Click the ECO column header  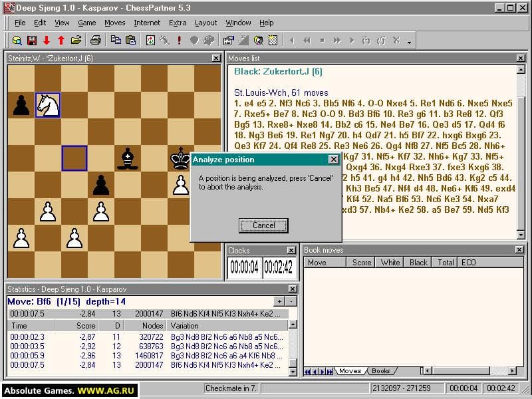coord(490,262)
